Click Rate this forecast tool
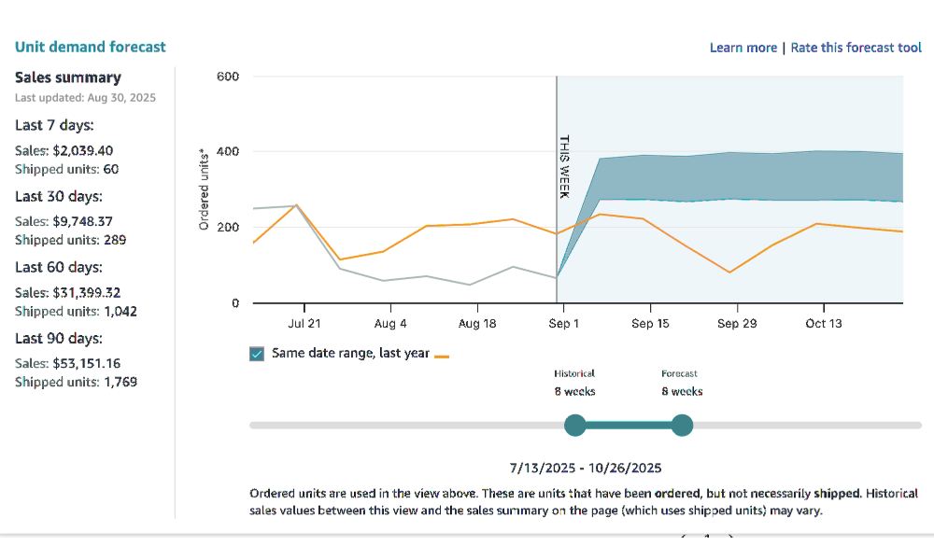Screen dimensions: 934x560 [x=856, y=47]
